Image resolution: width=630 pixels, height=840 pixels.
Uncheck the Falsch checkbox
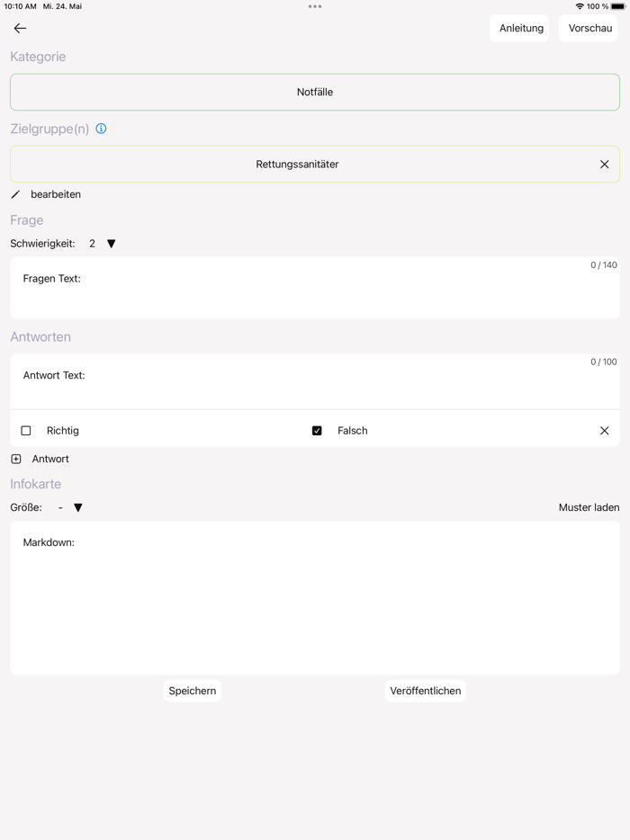coord(317,431)
